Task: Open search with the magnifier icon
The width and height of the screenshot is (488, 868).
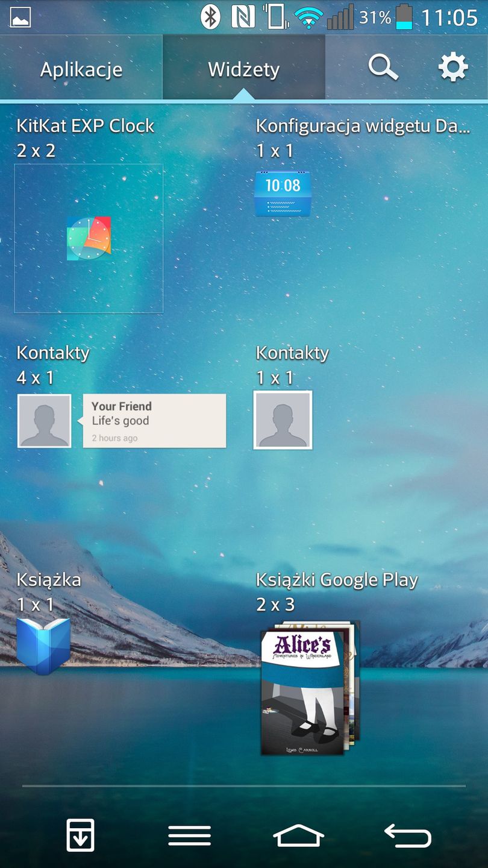Action: click(383, 68)
